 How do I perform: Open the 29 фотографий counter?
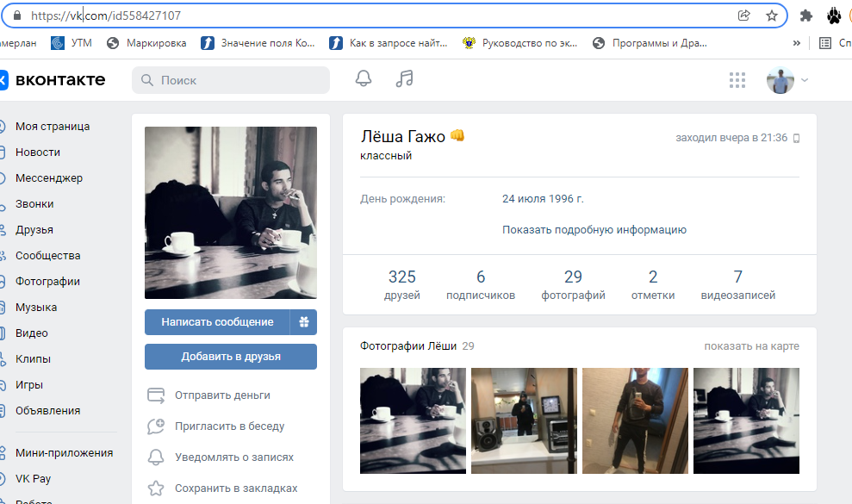573,285
